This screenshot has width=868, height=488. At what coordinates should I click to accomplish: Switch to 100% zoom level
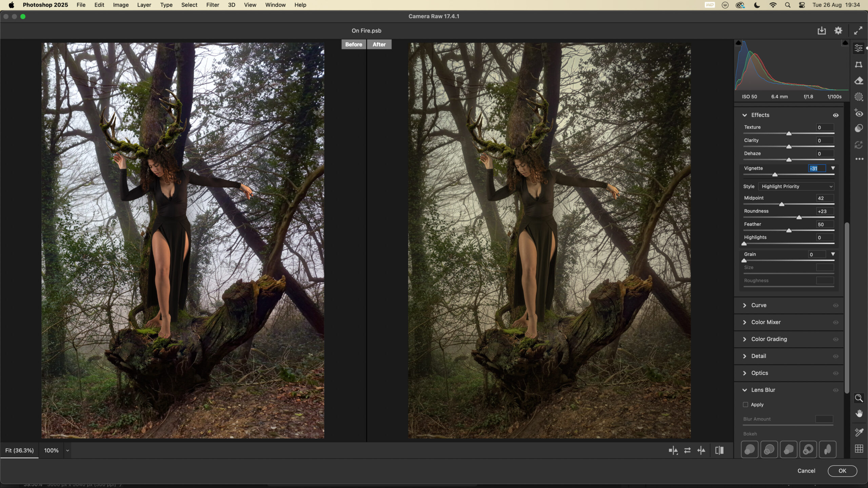click(x=51, y=450)
